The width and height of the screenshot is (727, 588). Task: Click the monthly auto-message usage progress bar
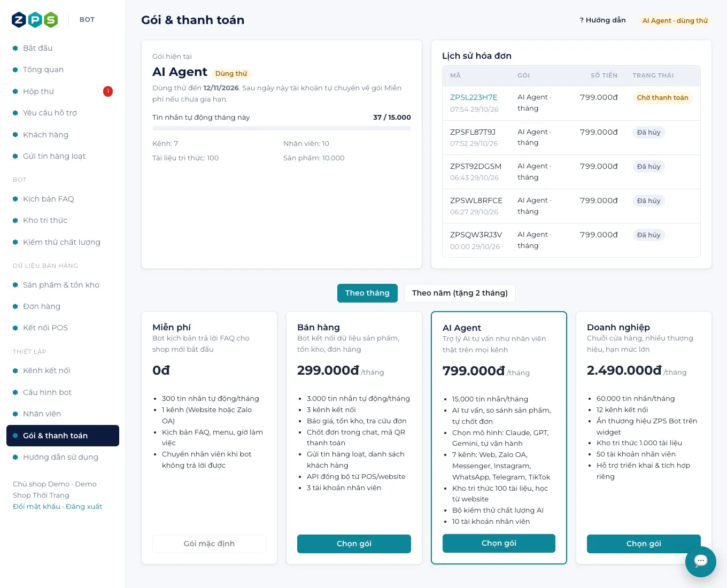pyautogui.click(x=282, y=128)
